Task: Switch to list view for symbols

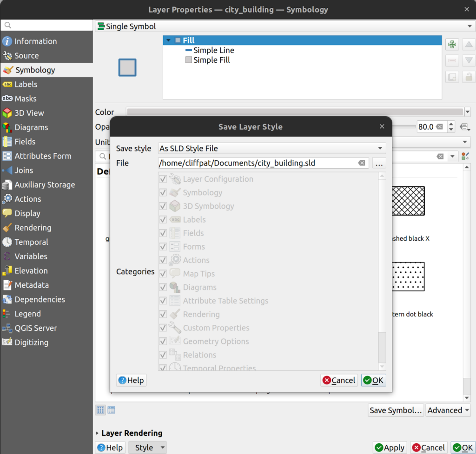Action: coord(111,410)
